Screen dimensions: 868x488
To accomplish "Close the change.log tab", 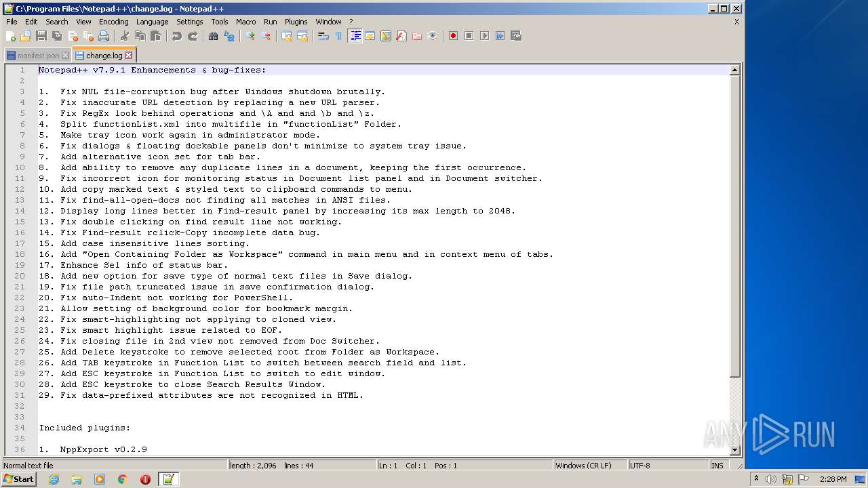I will (128, 56).
